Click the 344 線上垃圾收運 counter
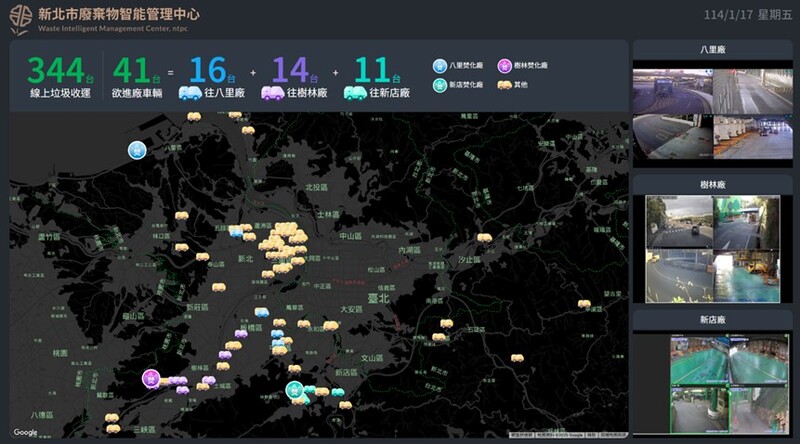800x444 pixels. (x=60, y=77)
